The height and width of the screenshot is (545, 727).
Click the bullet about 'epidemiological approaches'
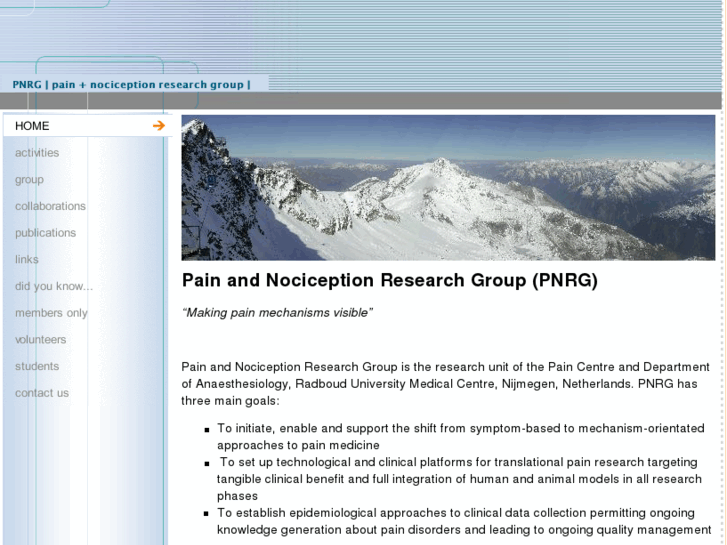pos(464,521)
